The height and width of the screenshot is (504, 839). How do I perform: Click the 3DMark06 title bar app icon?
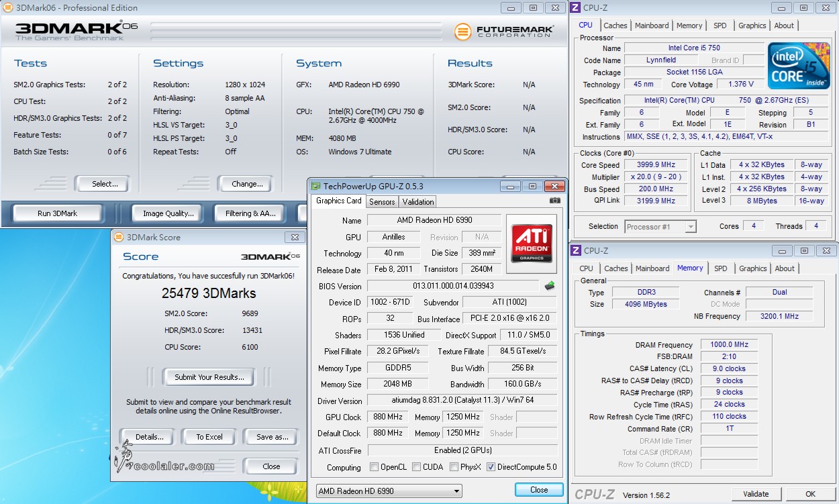tap(7, 7)
